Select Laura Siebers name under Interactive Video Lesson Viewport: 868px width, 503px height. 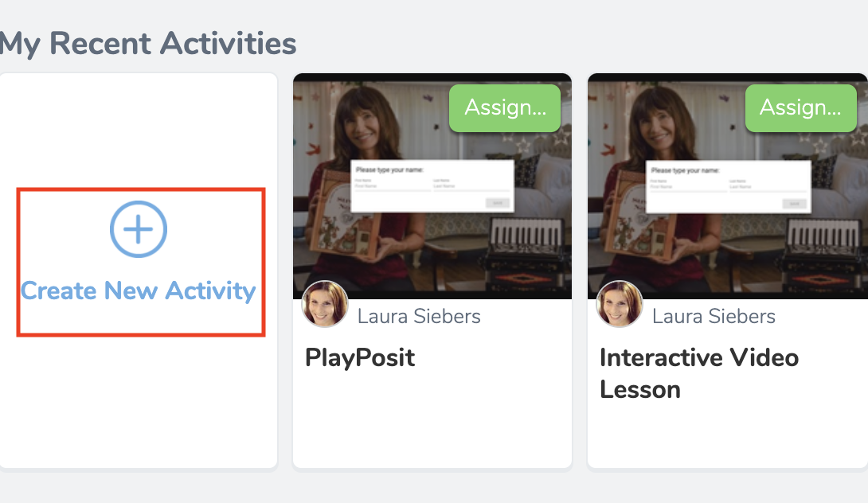[713, 316]
